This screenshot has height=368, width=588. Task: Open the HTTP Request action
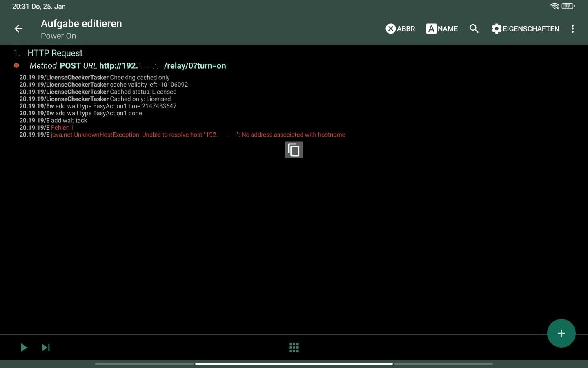[55, 53]
